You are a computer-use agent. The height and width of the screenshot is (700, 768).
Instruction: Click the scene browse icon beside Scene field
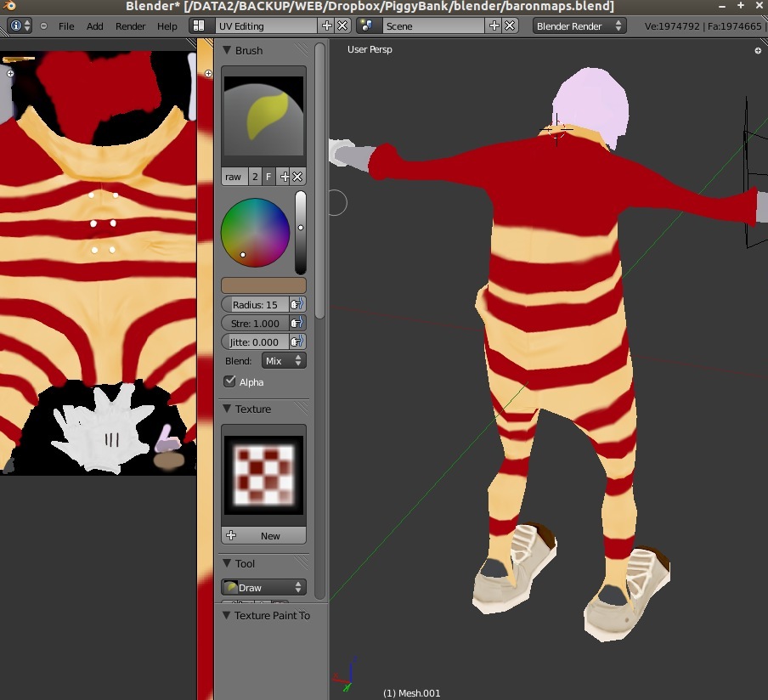point(369,25)
